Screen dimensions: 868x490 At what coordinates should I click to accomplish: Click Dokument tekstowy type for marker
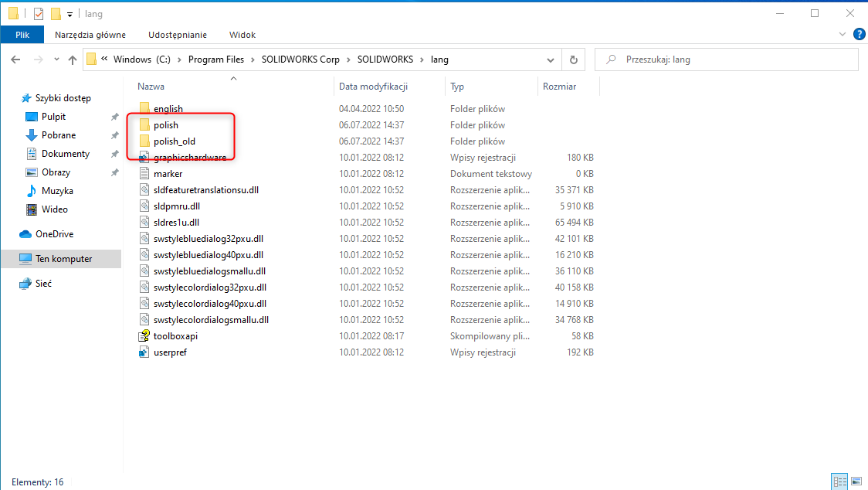[x=491, y=173]
